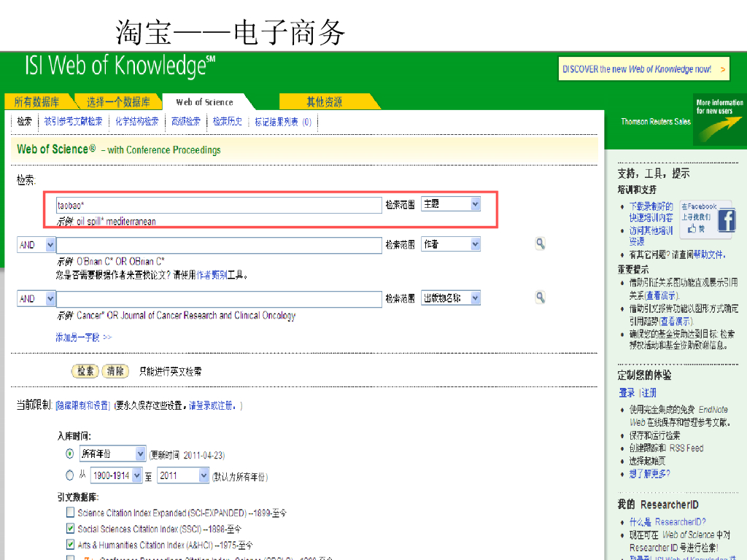
Task: Click the publication name search magnifier icon
Action: tap(541, 297)
